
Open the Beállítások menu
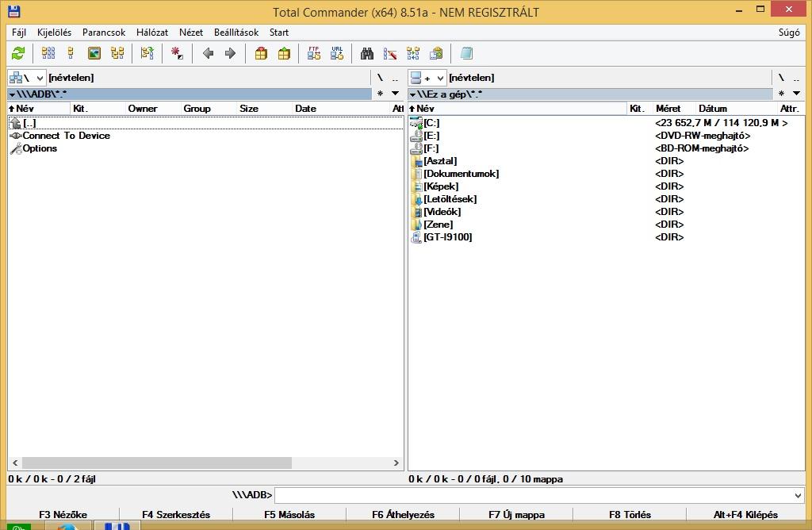coord(236,33)
